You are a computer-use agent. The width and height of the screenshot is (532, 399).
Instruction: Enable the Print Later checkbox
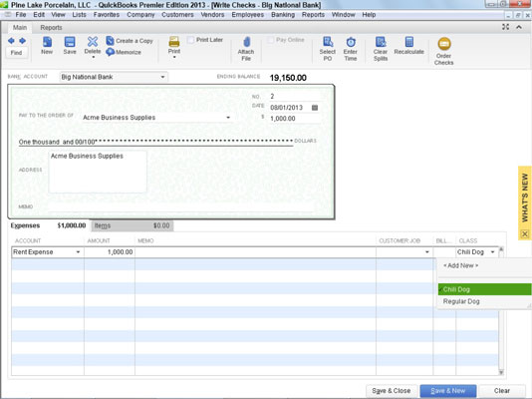191,40
